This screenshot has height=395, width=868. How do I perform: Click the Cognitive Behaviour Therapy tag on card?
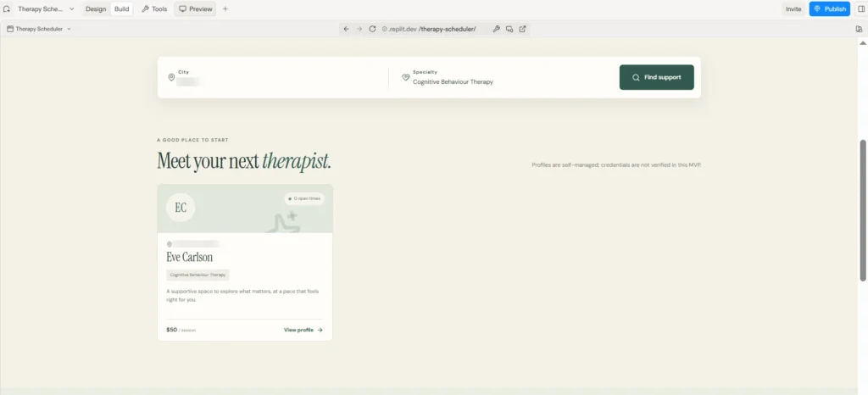(198, 275)
